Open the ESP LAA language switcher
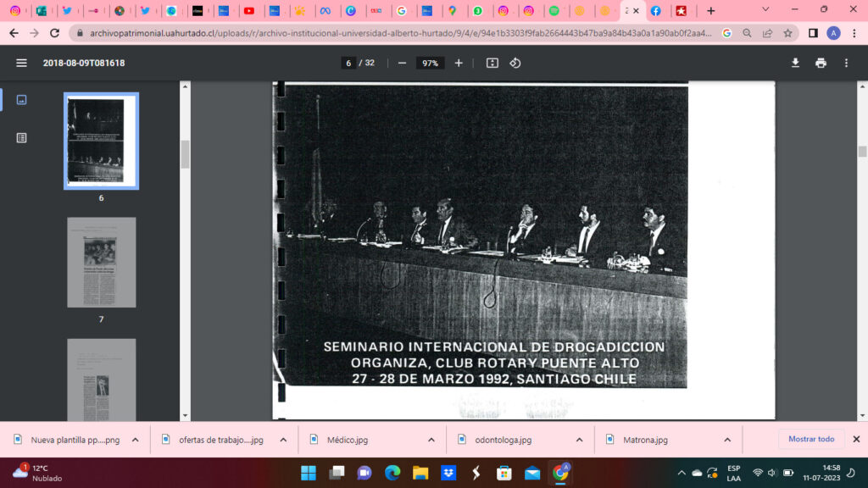Viewport: 868px width, 488px height. click(734, 473)
